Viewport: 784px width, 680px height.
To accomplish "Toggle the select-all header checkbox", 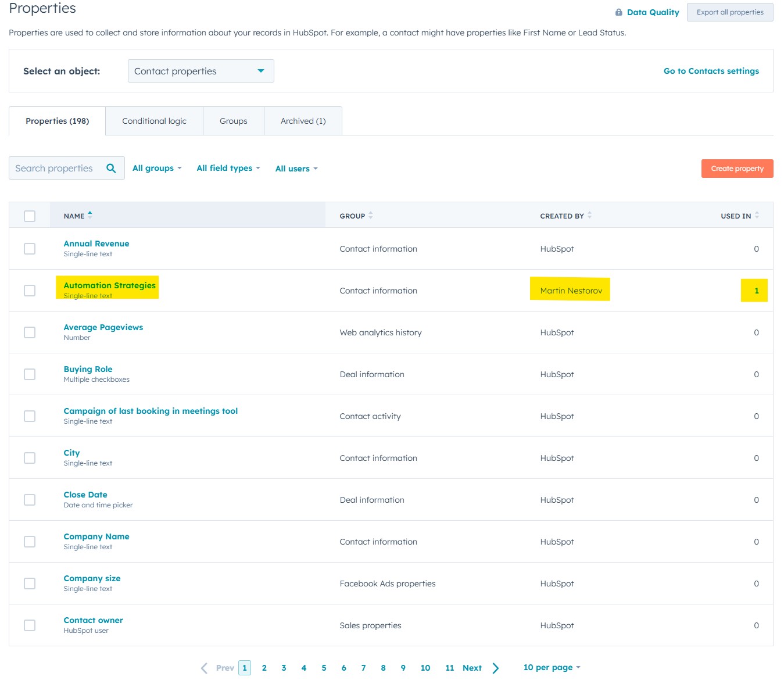I will click(x=30, y=216).
